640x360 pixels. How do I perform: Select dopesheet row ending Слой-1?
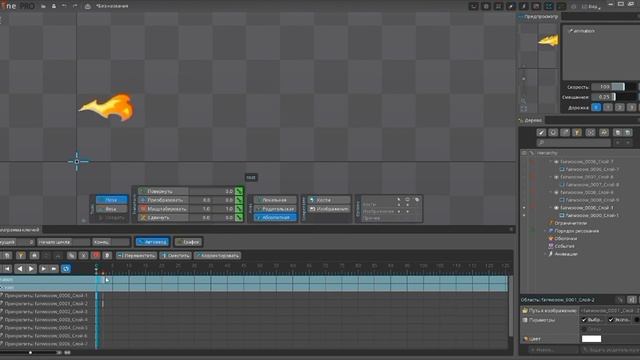(x=48, y=296)
